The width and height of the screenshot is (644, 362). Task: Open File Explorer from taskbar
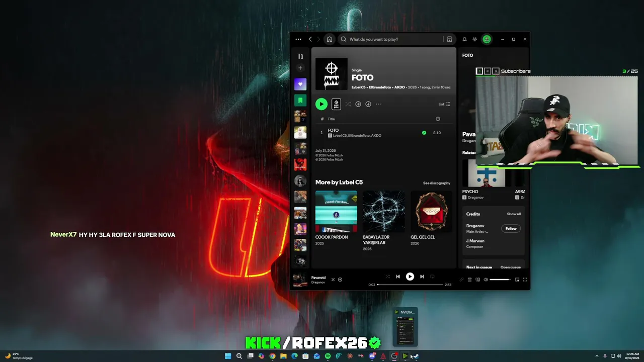(x=283, y=356)
